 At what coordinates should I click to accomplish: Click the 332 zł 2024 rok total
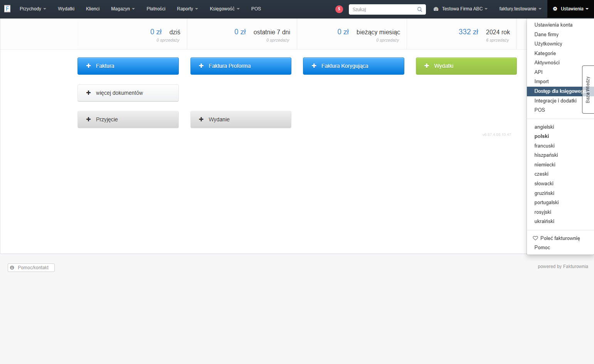pos(484,32)
